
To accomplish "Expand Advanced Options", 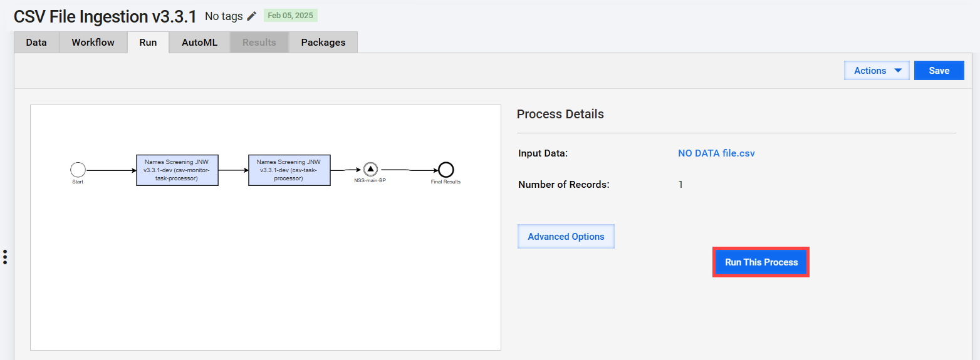I will (x=566, y=237).
